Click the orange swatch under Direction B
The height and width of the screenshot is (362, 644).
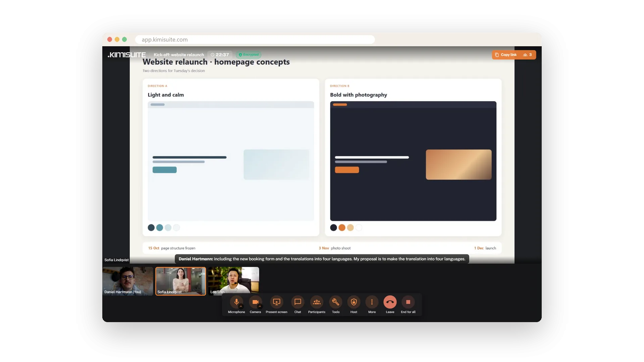tap(342, 228)
